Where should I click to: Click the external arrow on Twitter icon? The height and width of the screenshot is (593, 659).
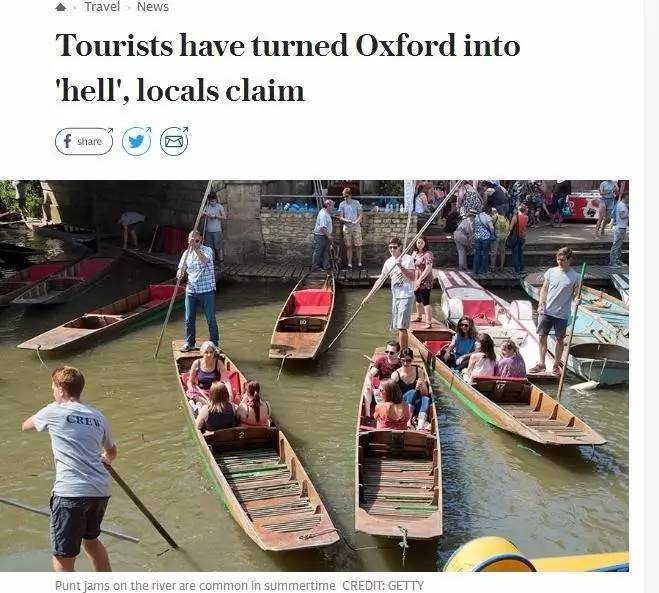[x=147, y=131]
